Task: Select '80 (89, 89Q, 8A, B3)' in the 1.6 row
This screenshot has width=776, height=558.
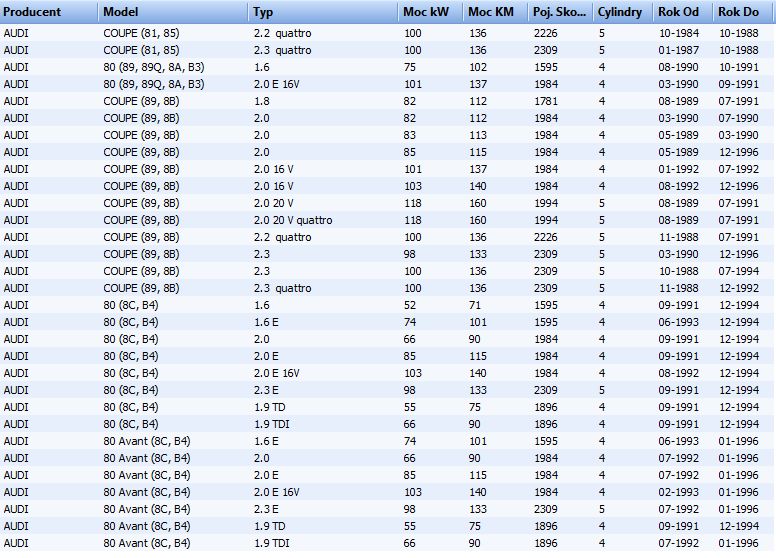Action: point(154,67)
